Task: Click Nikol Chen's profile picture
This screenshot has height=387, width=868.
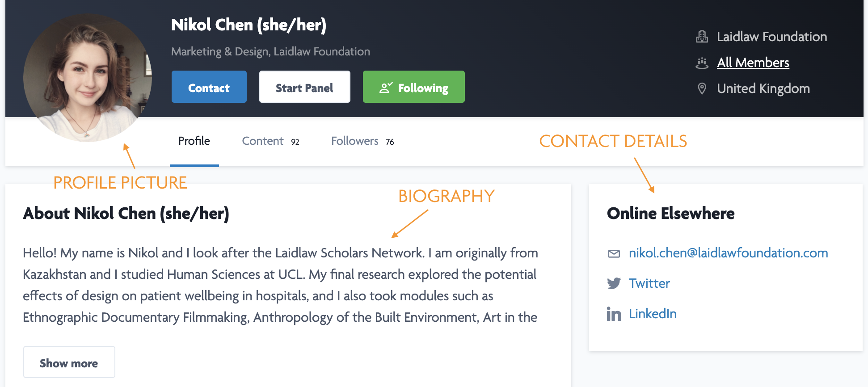Action: (88, 78)
